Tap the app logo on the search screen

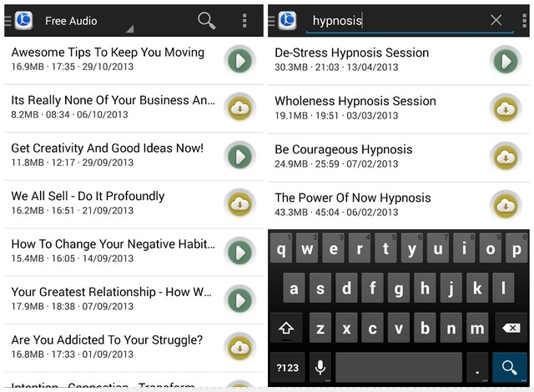coord(287,20)
